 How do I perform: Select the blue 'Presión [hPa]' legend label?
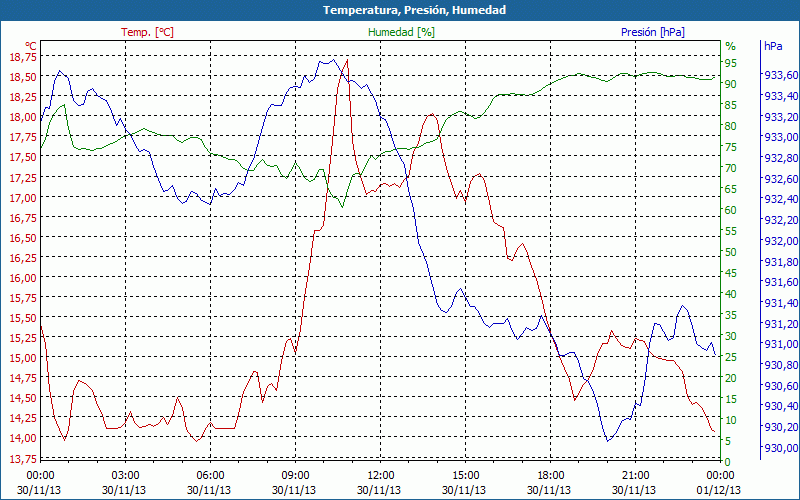[x=653, y=32]
